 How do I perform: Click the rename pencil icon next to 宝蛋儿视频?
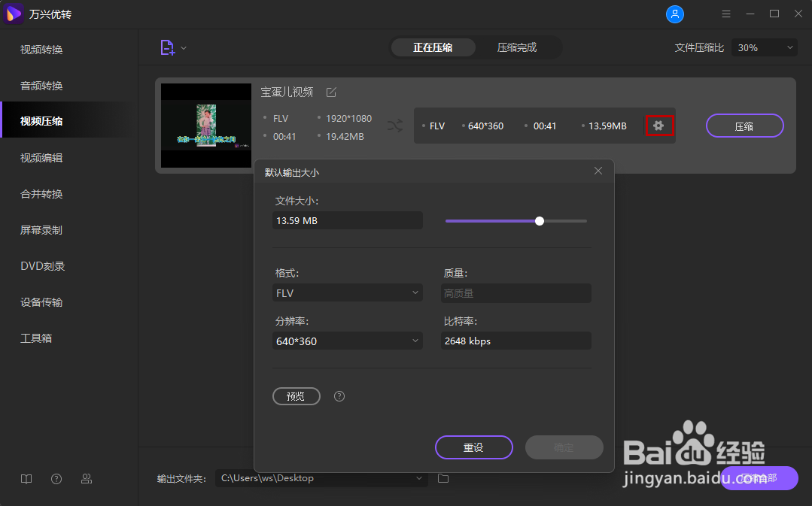coord(331,92)
